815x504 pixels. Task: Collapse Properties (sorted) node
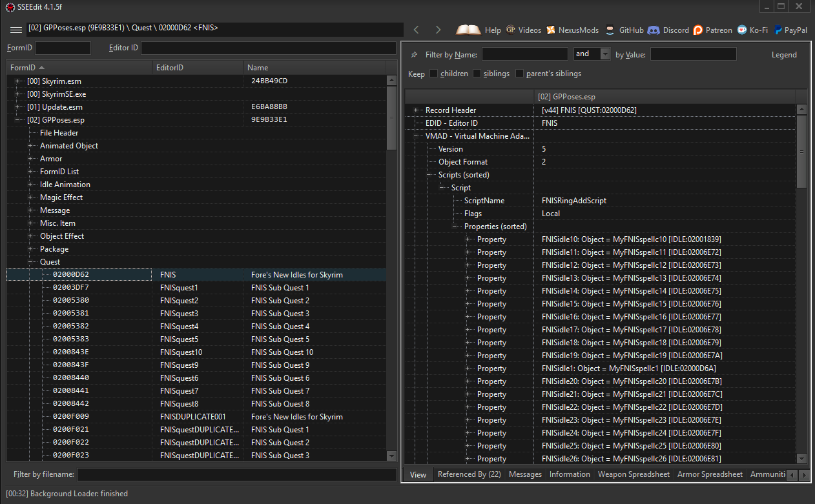456,227
